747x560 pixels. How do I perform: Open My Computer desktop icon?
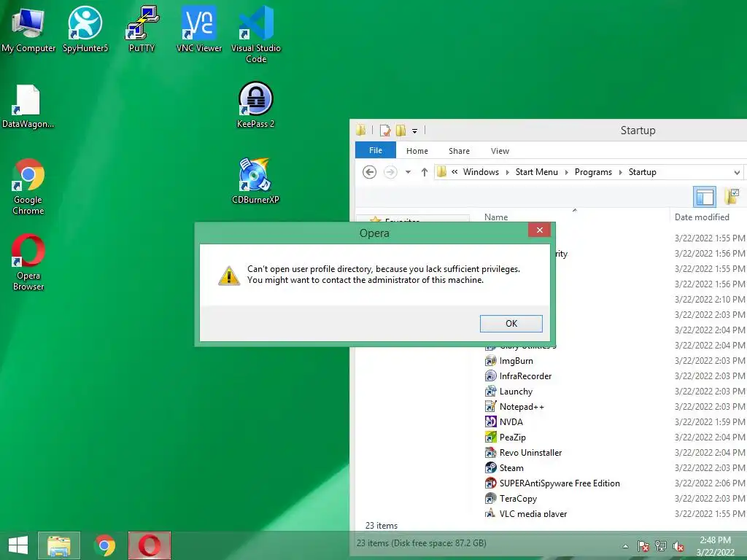(x=28, y=29)
